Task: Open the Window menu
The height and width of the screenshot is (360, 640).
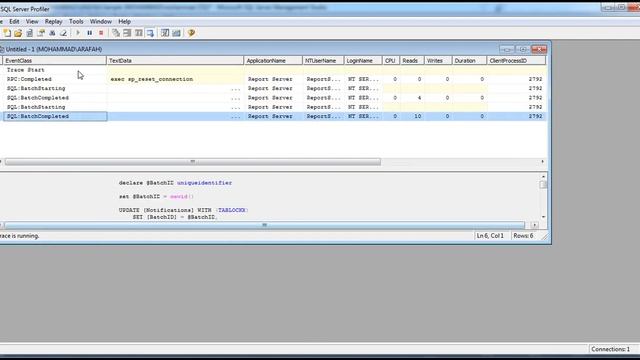Action: [100, 22]
